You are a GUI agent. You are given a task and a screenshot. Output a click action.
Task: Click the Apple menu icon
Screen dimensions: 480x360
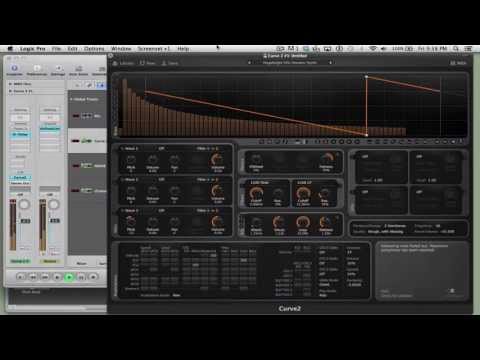pos(10,49)
